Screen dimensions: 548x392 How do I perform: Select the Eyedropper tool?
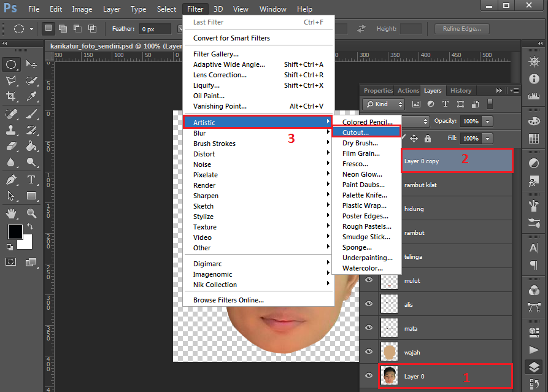[32, 96]
